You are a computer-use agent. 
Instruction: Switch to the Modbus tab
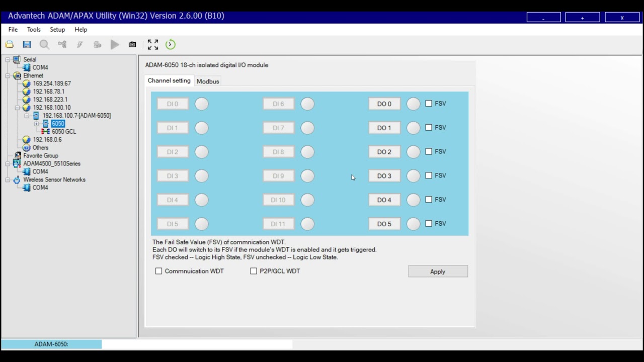[x=208, y=81]
